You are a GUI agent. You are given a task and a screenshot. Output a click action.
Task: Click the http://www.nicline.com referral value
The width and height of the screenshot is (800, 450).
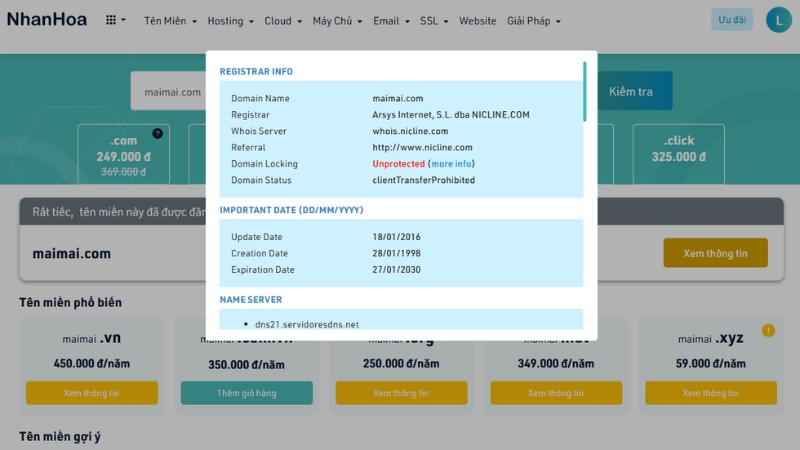pyautogui.click(x=422, y=147)
